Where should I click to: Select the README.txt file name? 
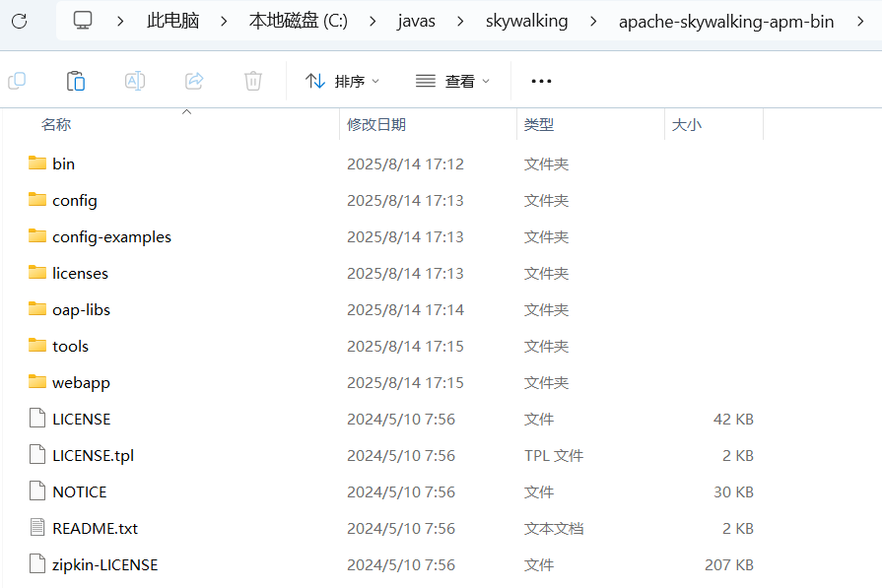tap(95, 529)
